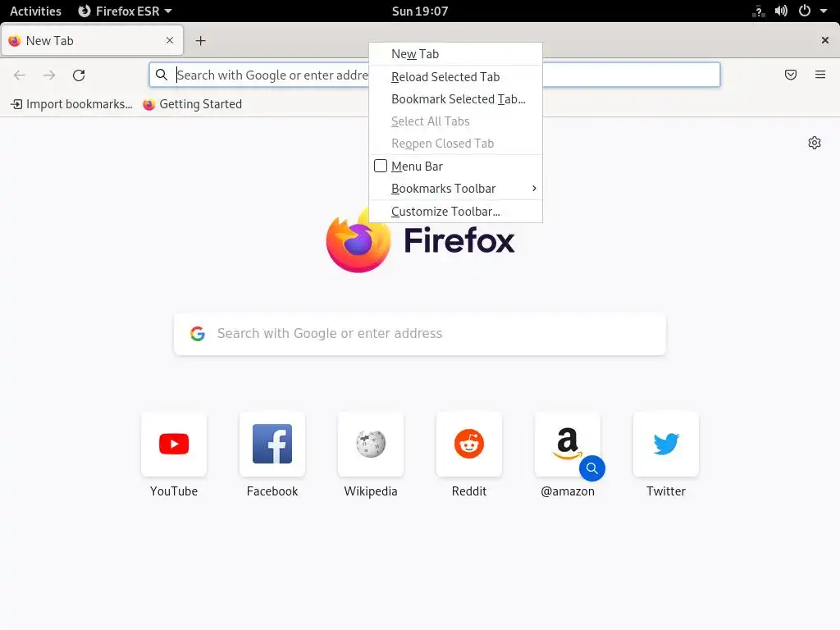Click the Reopen Closed Tab menu entry
Screen dimensions: 840x630
[x=456, y=144]
